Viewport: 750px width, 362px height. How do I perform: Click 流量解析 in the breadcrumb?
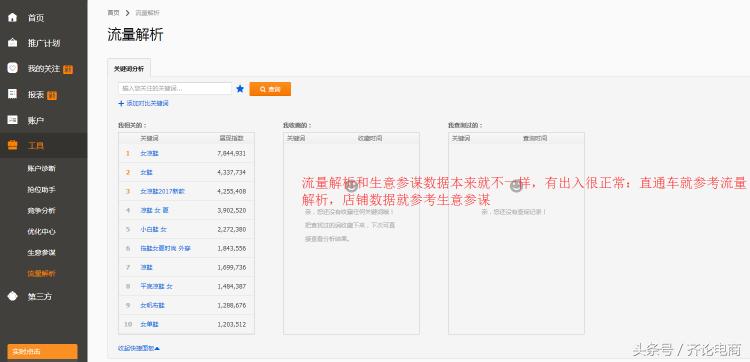click(x=147, y=13)
